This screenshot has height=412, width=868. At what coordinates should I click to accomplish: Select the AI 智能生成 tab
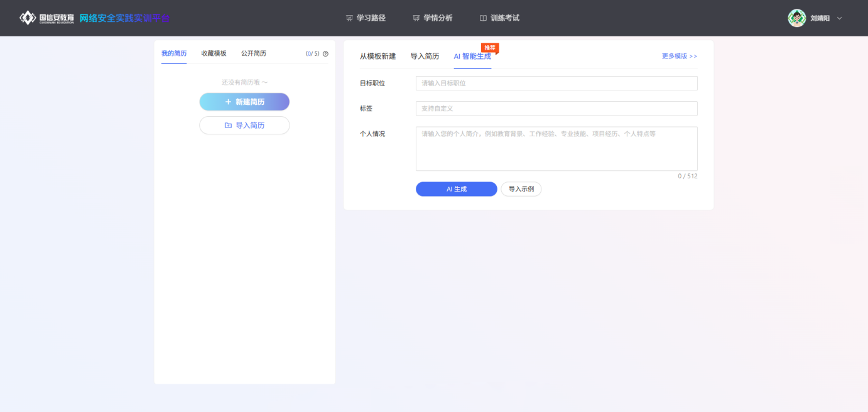pos(472,57)
